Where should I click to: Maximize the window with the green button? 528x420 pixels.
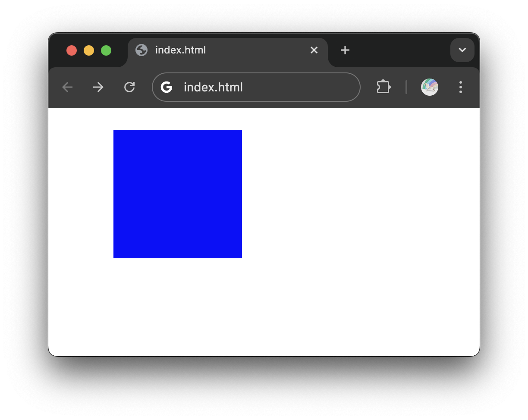click(106, 50)
